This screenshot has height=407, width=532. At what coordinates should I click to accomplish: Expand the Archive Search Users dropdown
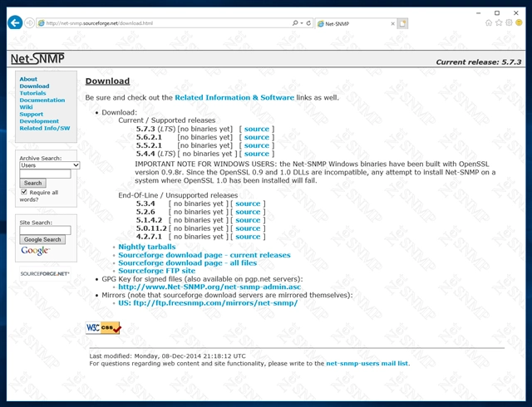[50, 165]
